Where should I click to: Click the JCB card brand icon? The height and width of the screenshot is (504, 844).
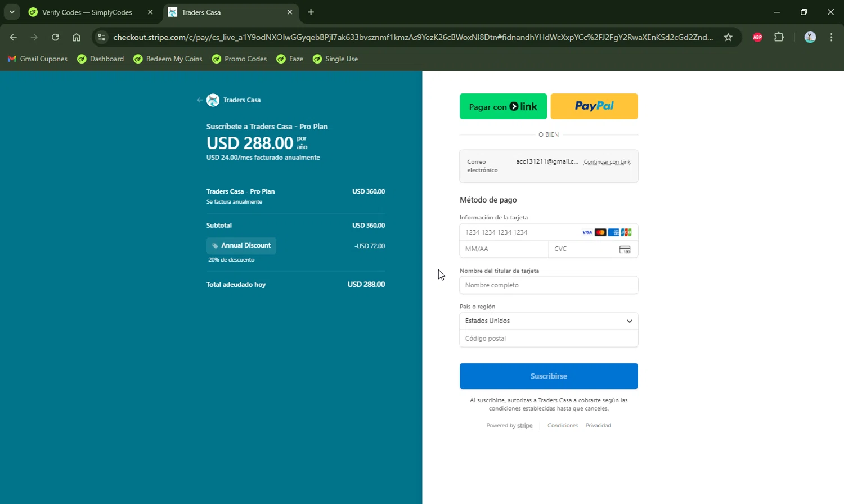click(x=626, y=232)
